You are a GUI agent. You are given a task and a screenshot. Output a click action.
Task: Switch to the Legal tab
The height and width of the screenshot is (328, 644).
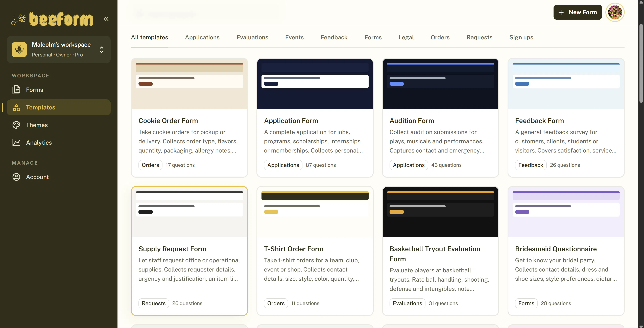click(406, 37)
